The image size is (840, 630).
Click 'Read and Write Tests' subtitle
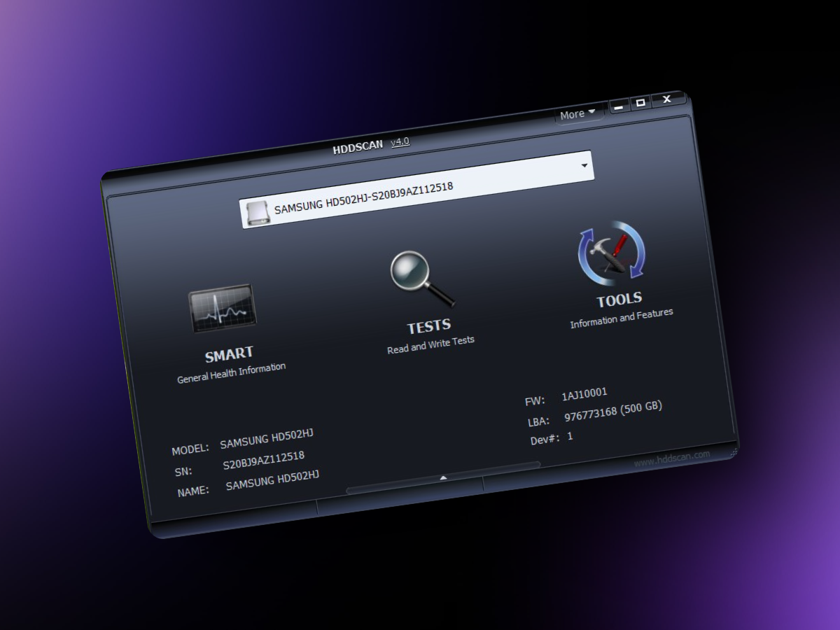pos(430,344)
